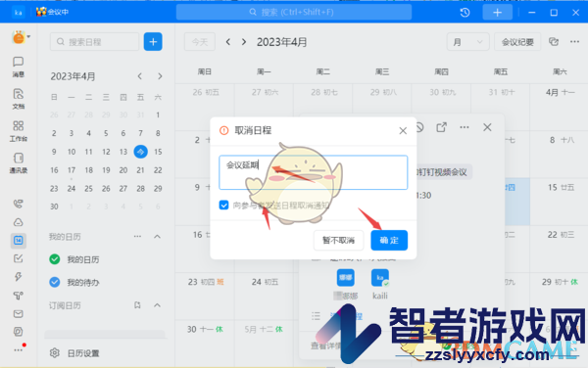Open the cloud drive icon in sidebar

tap(18, 222)
